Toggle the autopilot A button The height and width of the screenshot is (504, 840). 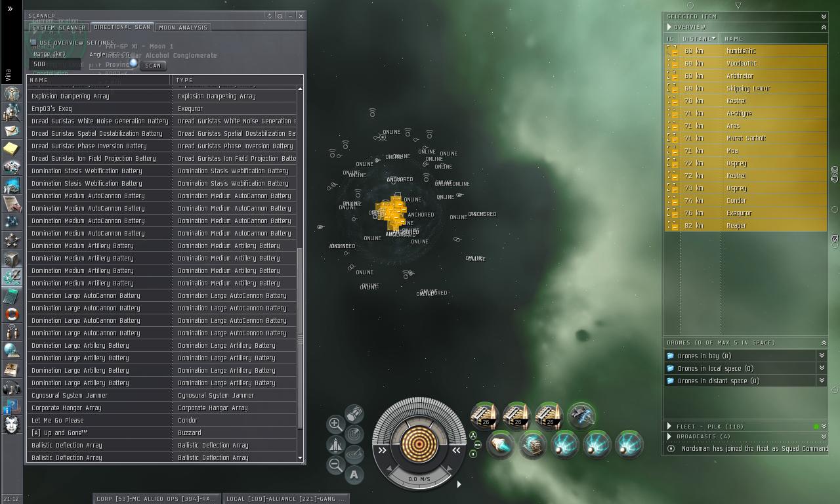tap(354, 474)
